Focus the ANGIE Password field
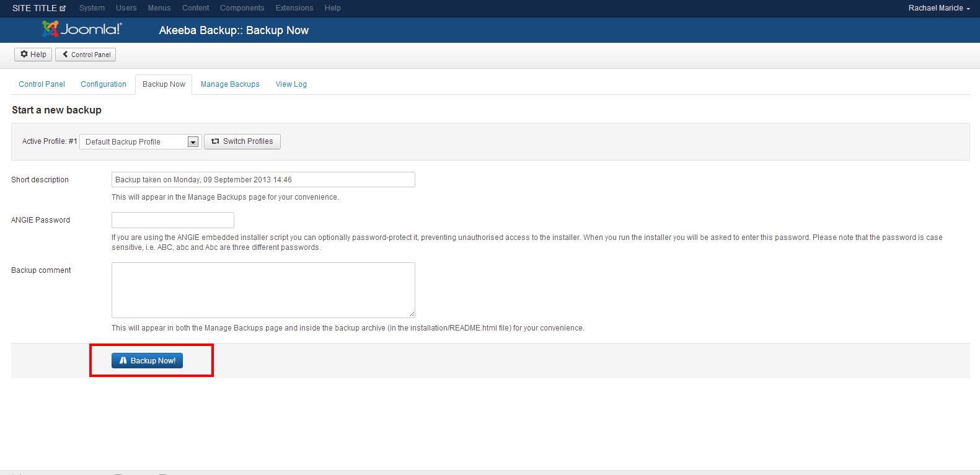Viewport: 980px width, 475px height. point(173,220)
